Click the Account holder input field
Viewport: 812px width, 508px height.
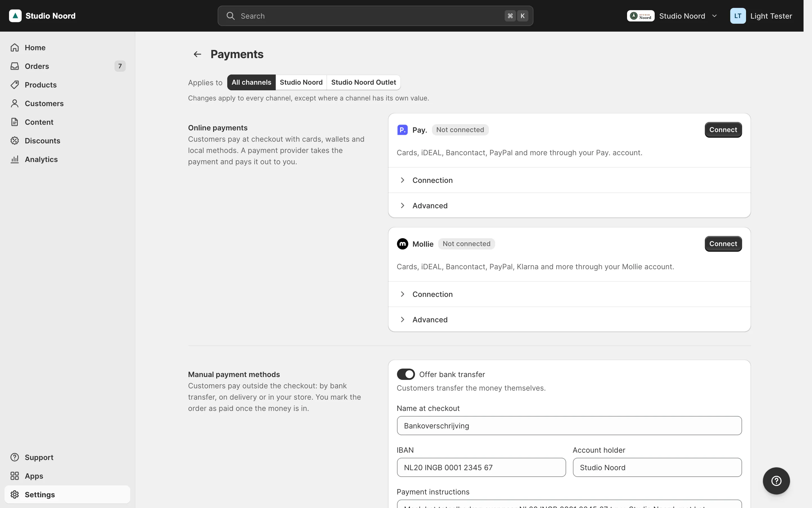[657, 467]
